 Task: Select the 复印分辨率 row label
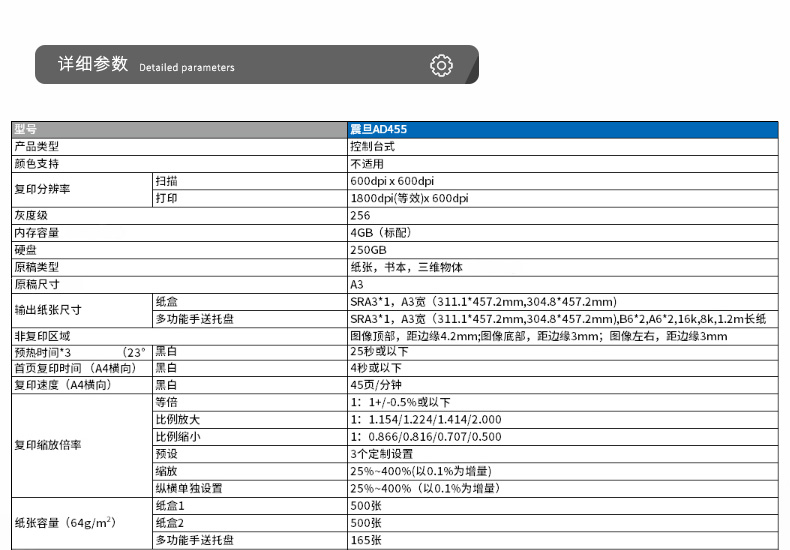(x=42, y=189)
